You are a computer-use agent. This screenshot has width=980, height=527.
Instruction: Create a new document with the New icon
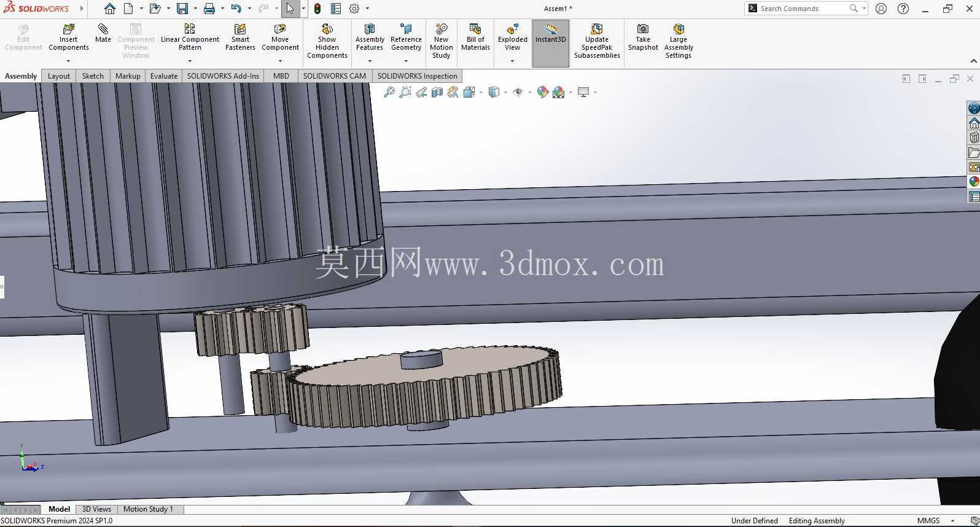coord(128,9)
